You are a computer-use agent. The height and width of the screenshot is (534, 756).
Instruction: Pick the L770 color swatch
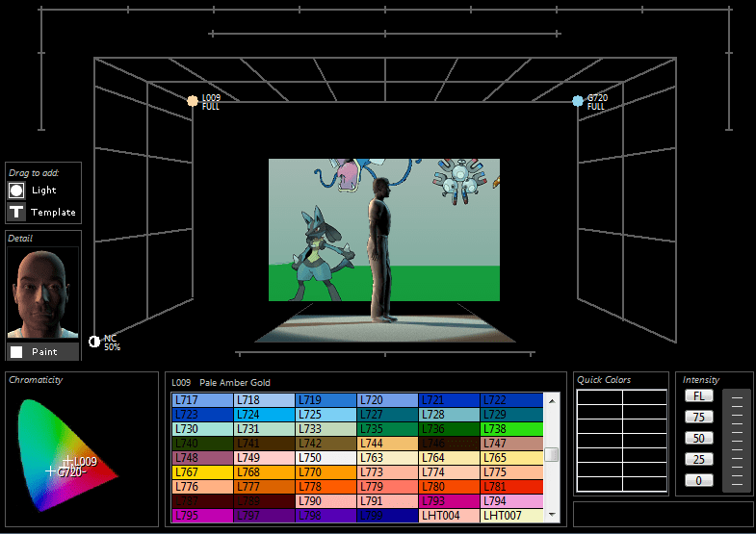326,471
